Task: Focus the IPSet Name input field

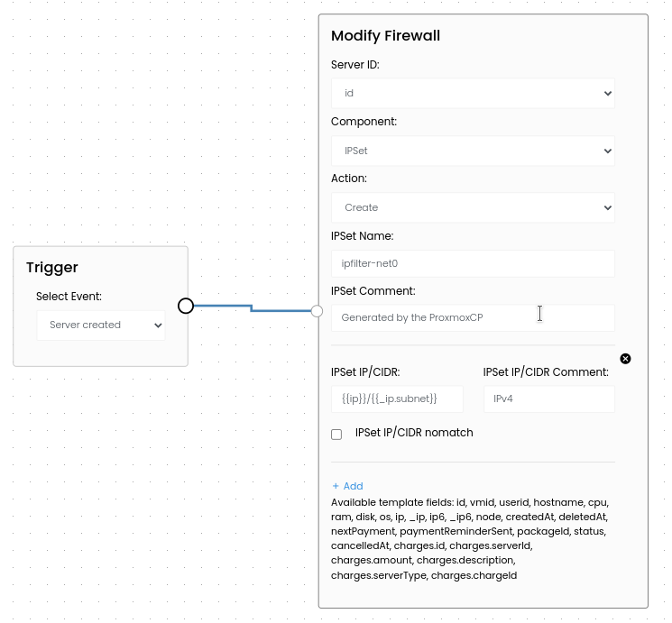Action: [x=473, y=264]
